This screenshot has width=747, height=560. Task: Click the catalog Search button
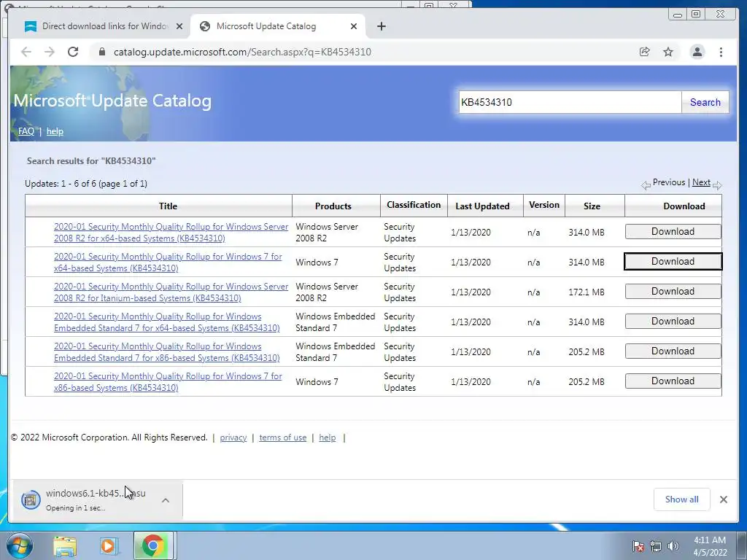pos(705,102)
